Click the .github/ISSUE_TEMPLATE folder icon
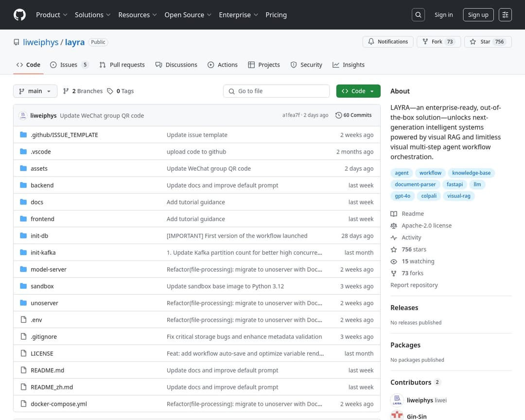 23,135
